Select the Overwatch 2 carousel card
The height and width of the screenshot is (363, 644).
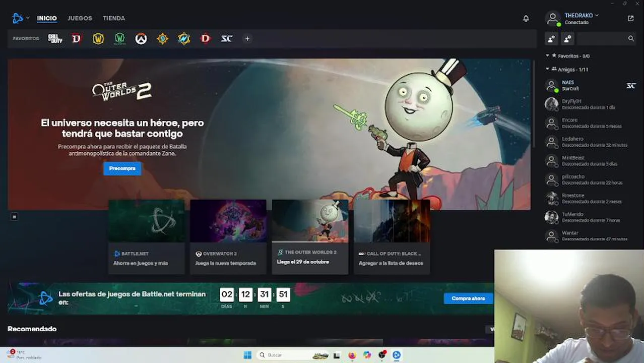[228, 237]
